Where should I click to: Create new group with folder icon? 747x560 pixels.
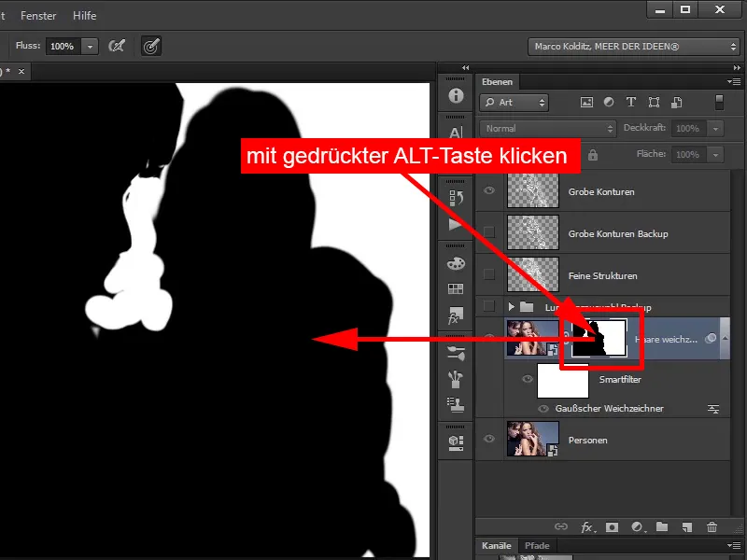[662, 527]
